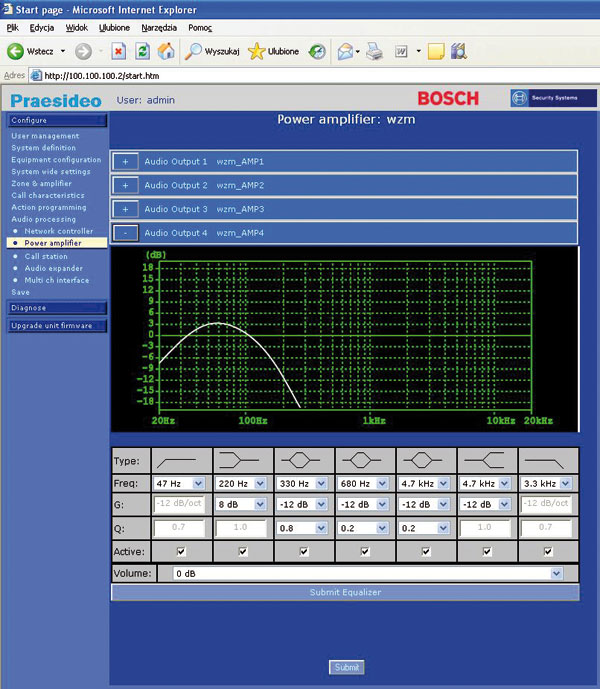Screen dimensions: 600x689
Task: Open the Q 0.8 dropdown
Action: coord(321,528)
